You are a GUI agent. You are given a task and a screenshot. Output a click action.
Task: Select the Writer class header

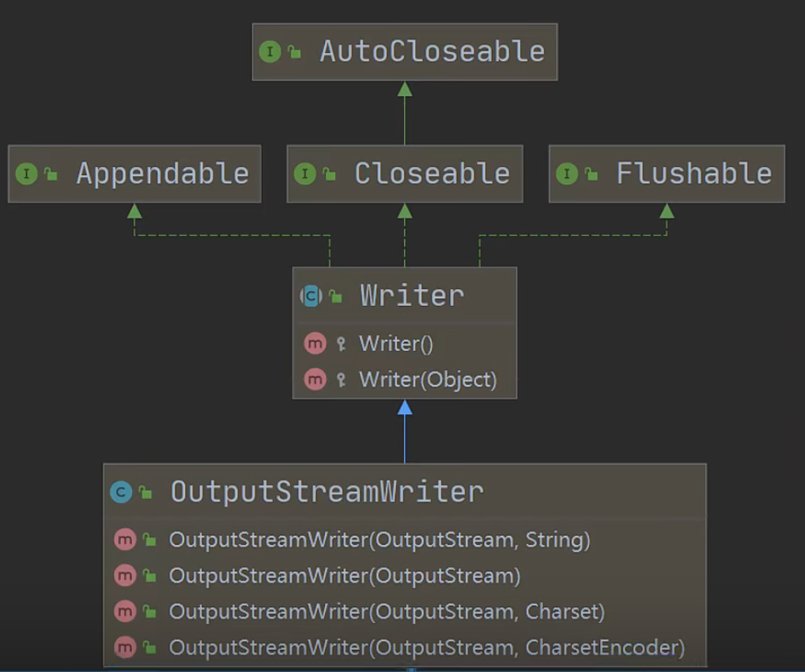pyautogui.click(x=405, y=296)
